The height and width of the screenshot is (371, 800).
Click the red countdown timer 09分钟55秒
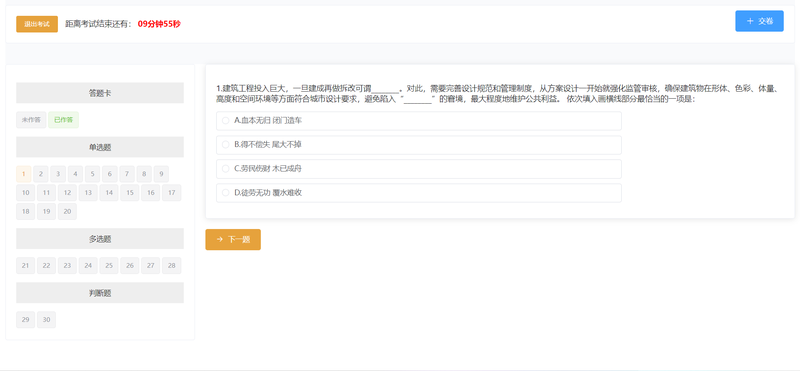pos(159,24)
